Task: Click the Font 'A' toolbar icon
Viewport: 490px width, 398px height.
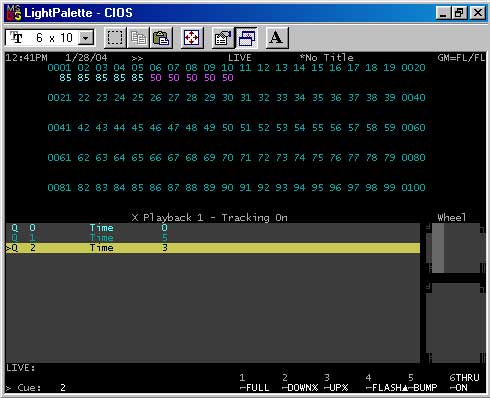Action: coord(277,38)
